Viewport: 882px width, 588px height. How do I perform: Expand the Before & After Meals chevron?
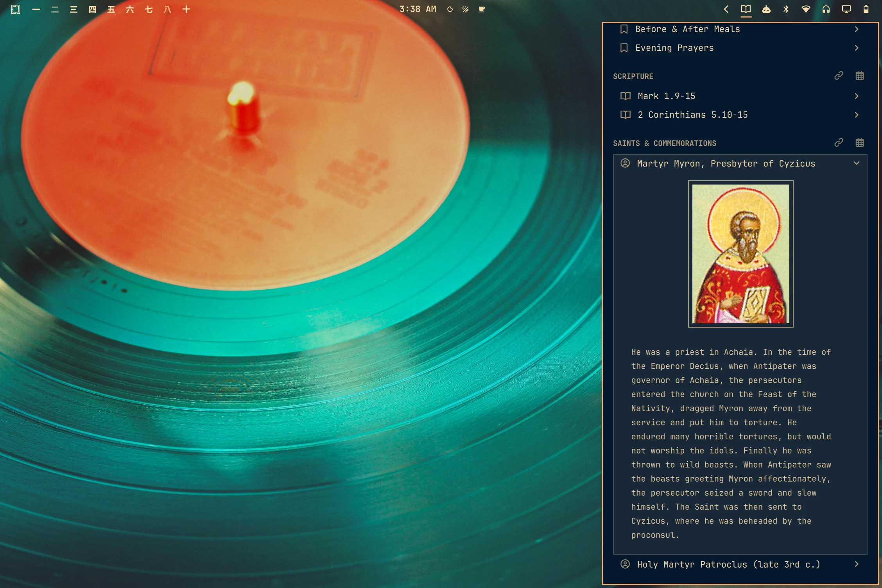(x=857, y=29)
